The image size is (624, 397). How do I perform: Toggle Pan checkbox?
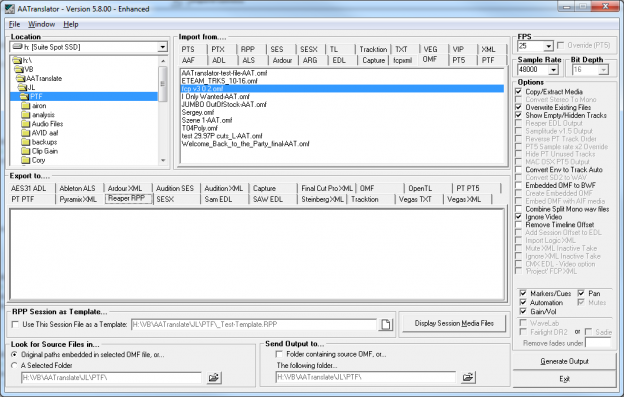[x=581, y=294]
